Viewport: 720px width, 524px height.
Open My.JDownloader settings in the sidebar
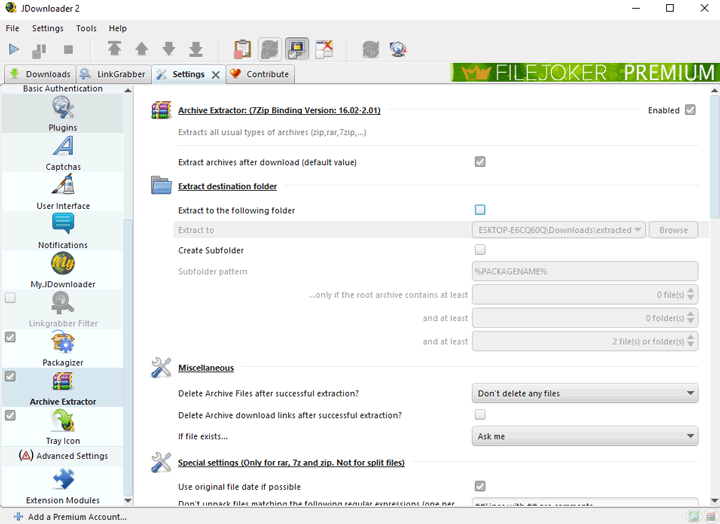(63, 270)
